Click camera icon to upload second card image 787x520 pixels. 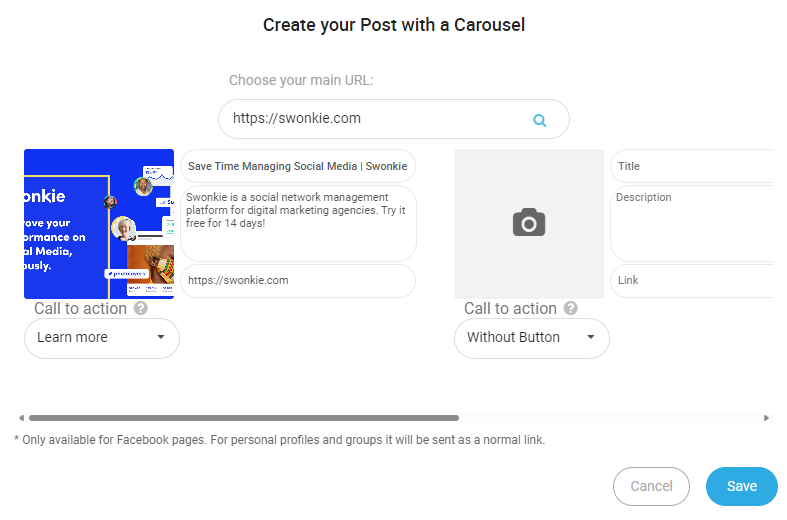coord(529,222)
